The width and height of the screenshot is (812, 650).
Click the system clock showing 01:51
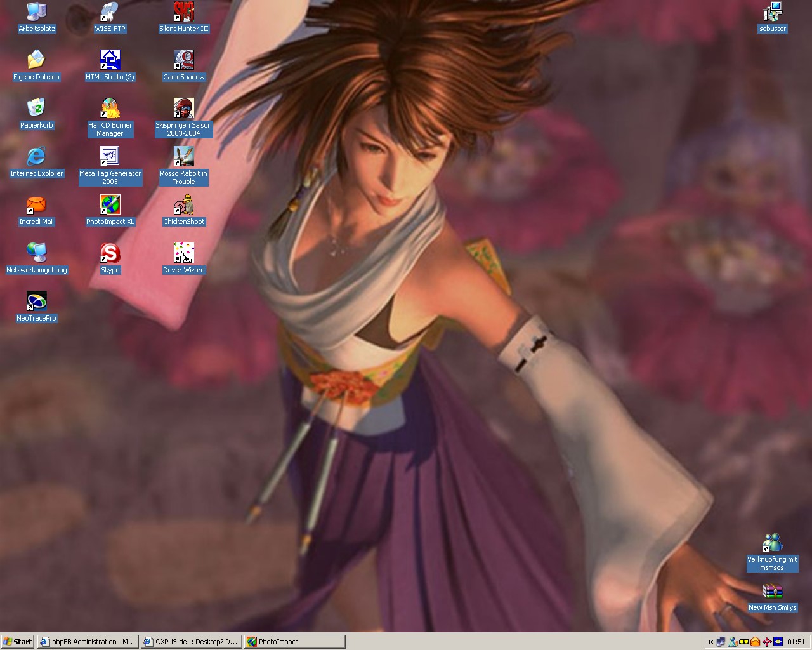click(x=796, y=642)
